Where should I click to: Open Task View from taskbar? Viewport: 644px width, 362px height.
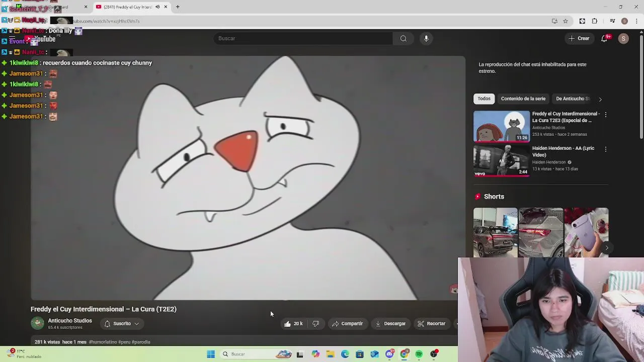pyautogui.click(x=300, y=354)
